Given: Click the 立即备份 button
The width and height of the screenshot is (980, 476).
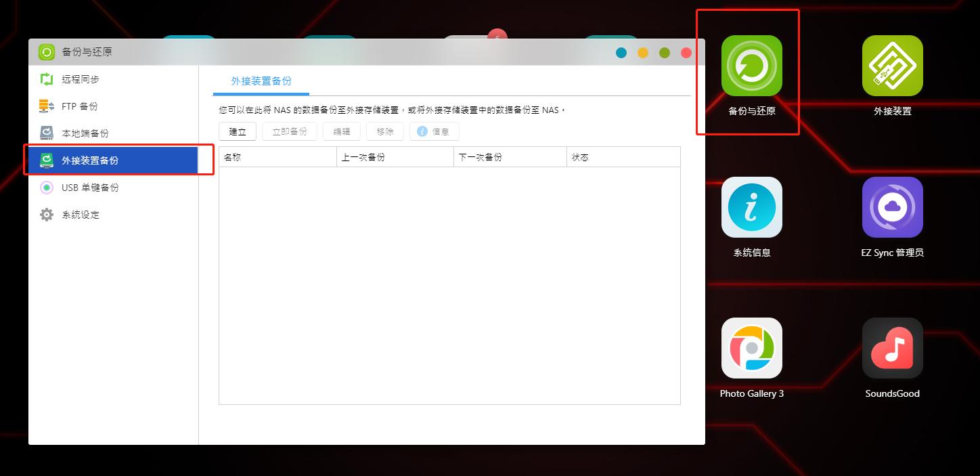Looking at the screenshot, I should (289, 131).
